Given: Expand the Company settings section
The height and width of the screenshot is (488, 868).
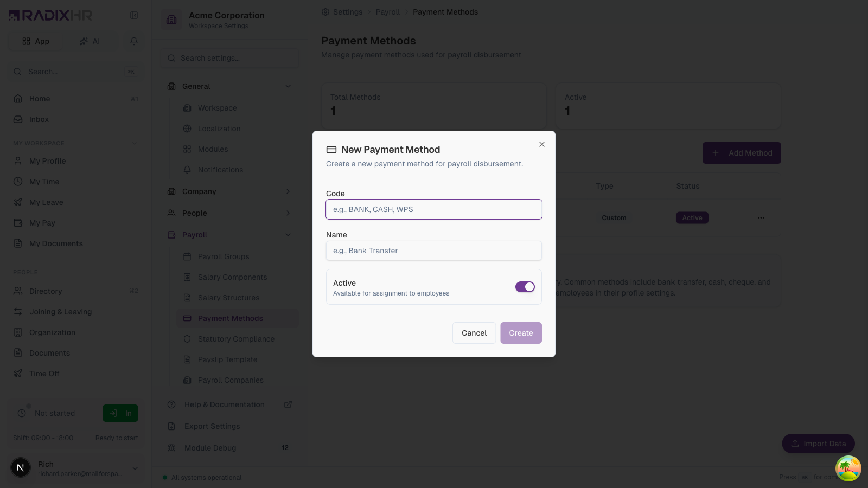Looking at the screenshot, I should tap(288, 191).
